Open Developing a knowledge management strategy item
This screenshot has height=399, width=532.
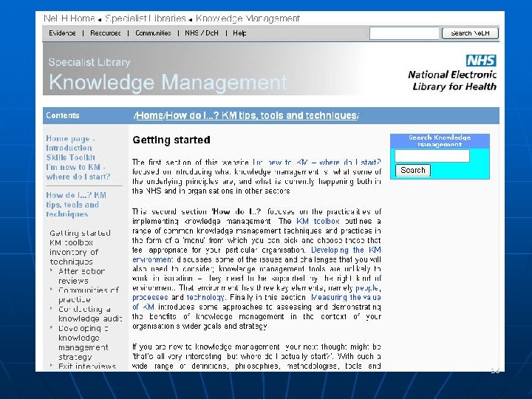[x=83, y=342]
